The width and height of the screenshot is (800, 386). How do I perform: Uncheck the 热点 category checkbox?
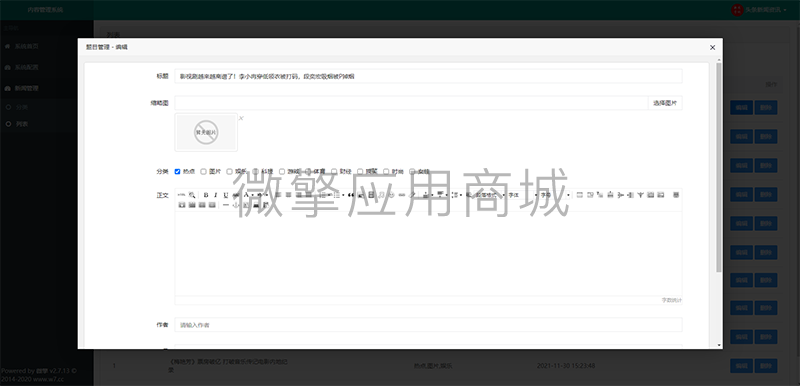[178, 171]
